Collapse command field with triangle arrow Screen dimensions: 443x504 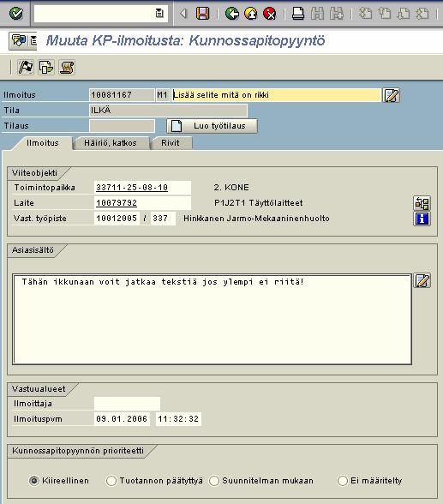tap(183, 14)
